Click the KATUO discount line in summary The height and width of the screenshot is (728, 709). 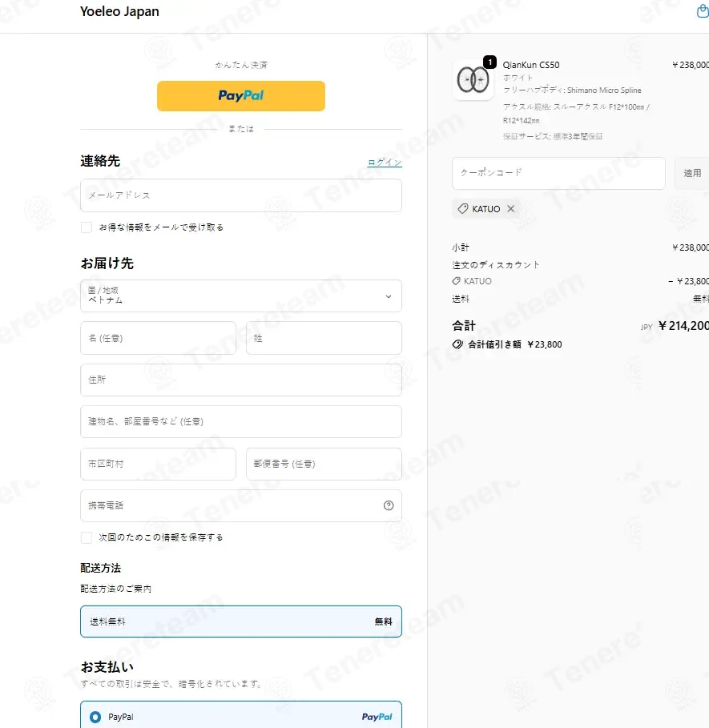(580, 281)
